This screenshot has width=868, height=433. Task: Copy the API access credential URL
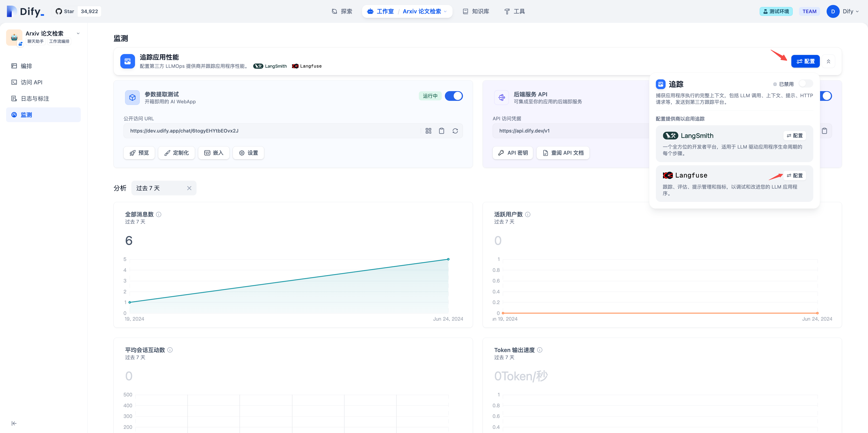coord(824,131)
